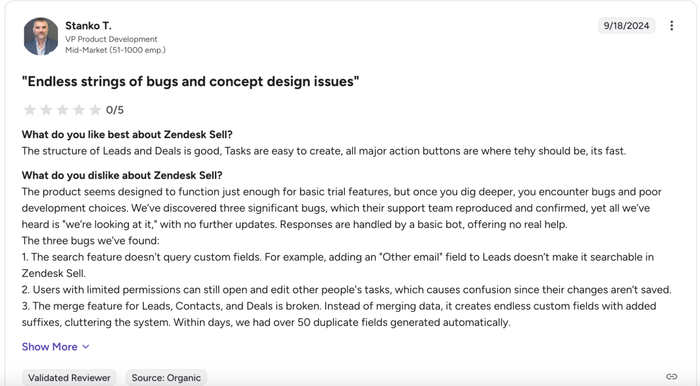Click VP Product Development job title
This screenshot has width=700, height=386.
tap(111, 39)
